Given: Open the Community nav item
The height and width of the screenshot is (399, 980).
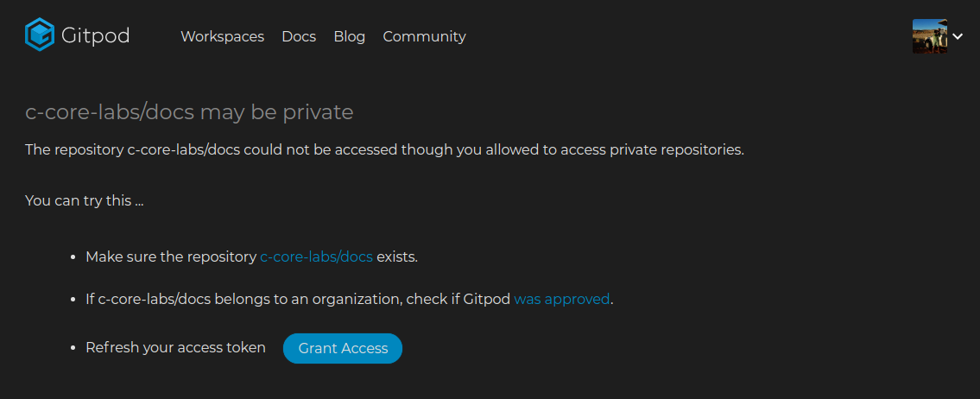Looking at the screenshot, I should [x=424, y=36].
